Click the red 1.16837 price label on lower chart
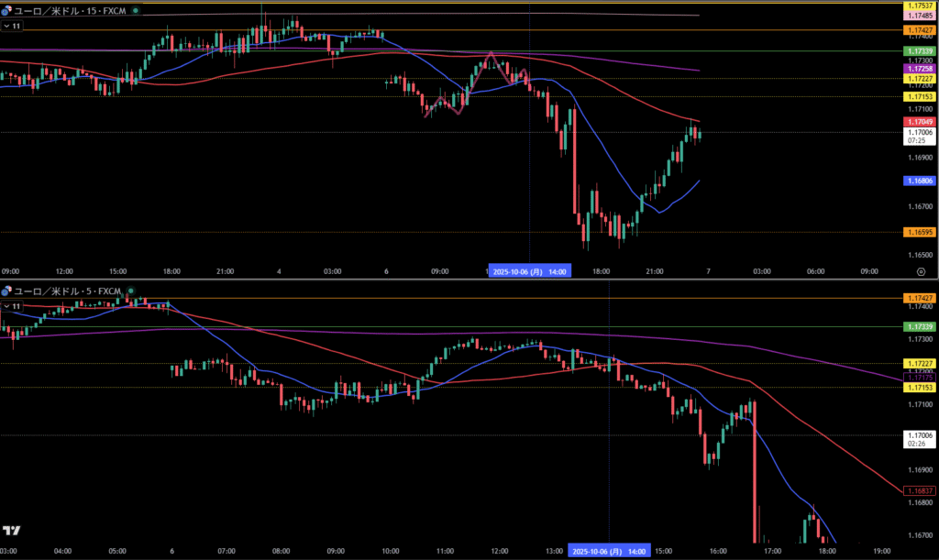The height and width of the screenshot is (560, 939). [919, 490]
